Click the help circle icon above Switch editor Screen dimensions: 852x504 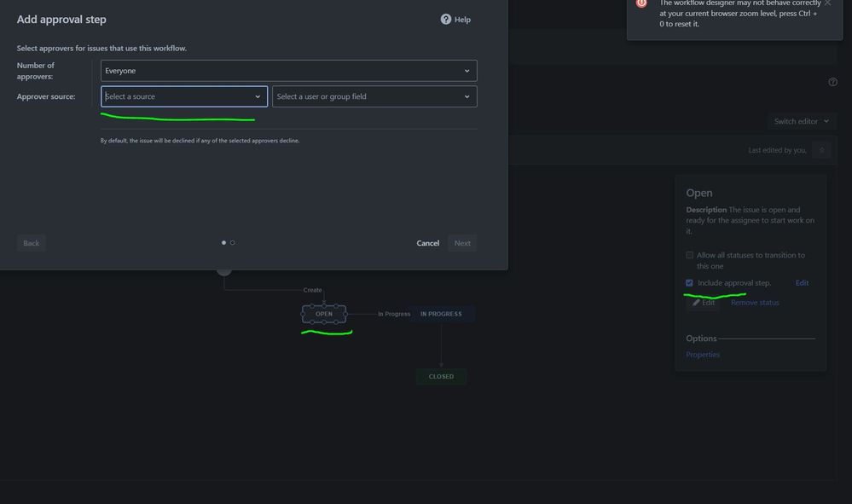coord(833,82)
